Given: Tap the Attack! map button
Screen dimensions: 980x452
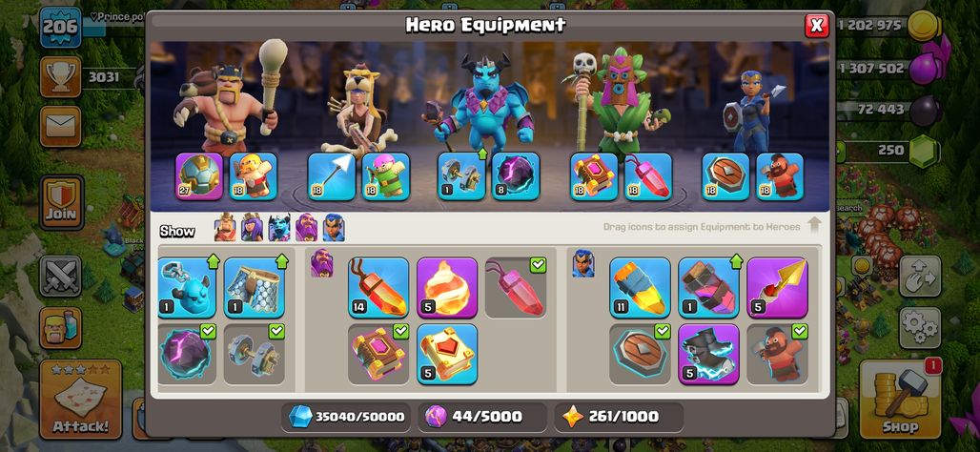Looking at the screenshot, I should [x=81, y=400].
